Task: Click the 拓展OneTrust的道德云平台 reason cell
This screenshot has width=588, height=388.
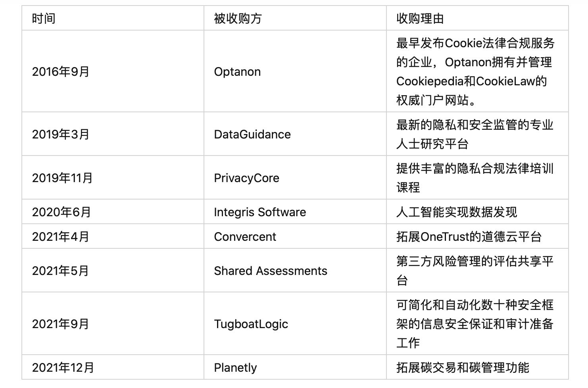Action: pos(477,236)
